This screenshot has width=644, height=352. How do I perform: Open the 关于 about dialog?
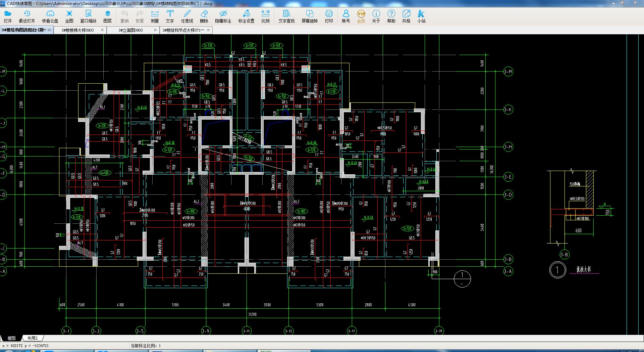376,16
